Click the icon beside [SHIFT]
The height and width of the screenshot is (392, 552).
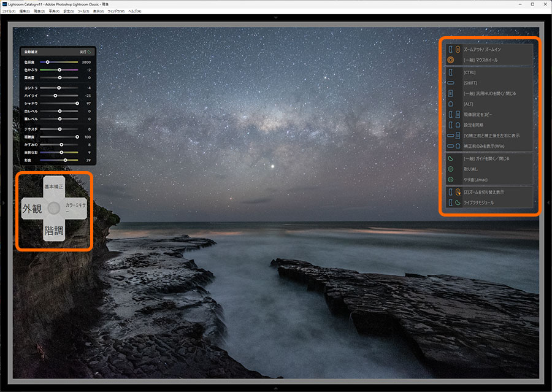tap(450, 82)
